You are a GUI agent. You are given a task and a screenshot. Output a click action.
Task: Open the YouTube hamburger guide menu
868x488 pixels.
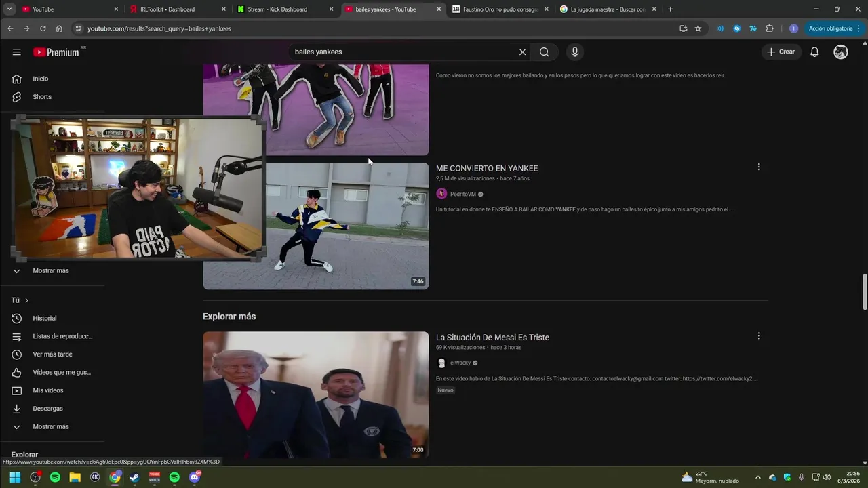[x=16, y=52]
